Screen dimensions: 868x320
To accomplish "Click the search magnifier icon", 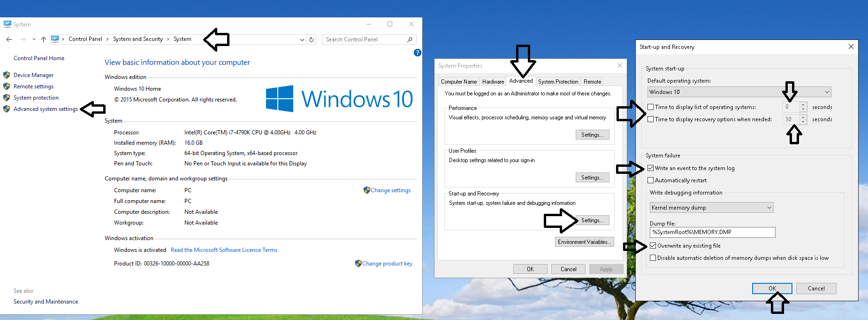I will coord(410,39).
